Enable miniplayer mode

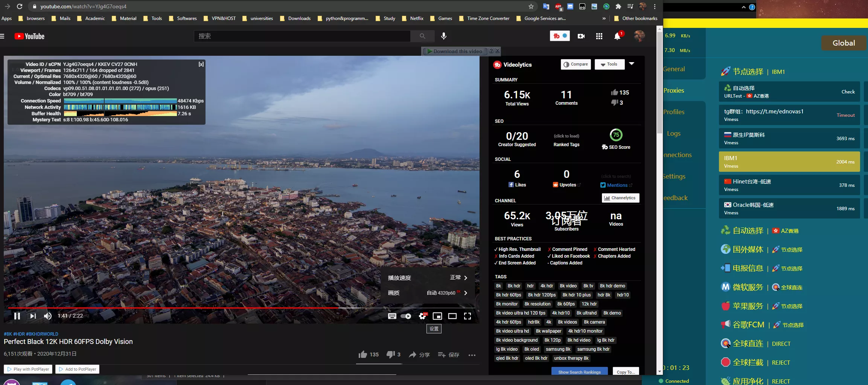coord(437,316)
